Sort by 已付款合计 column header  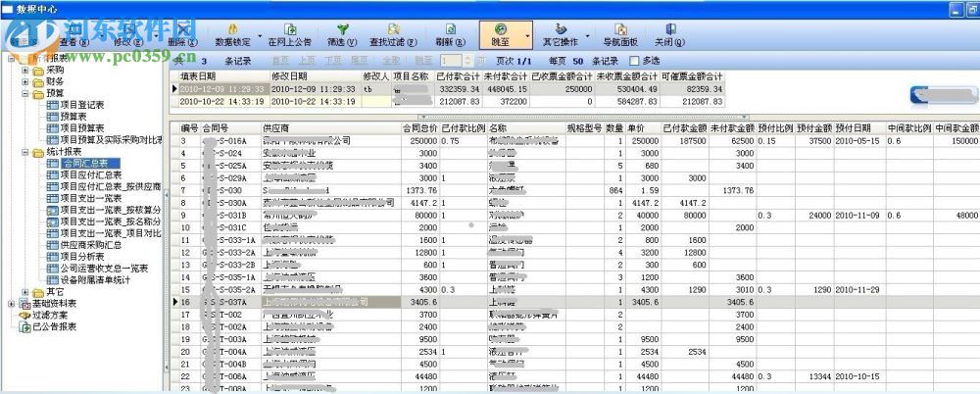(x=459, y=76)
